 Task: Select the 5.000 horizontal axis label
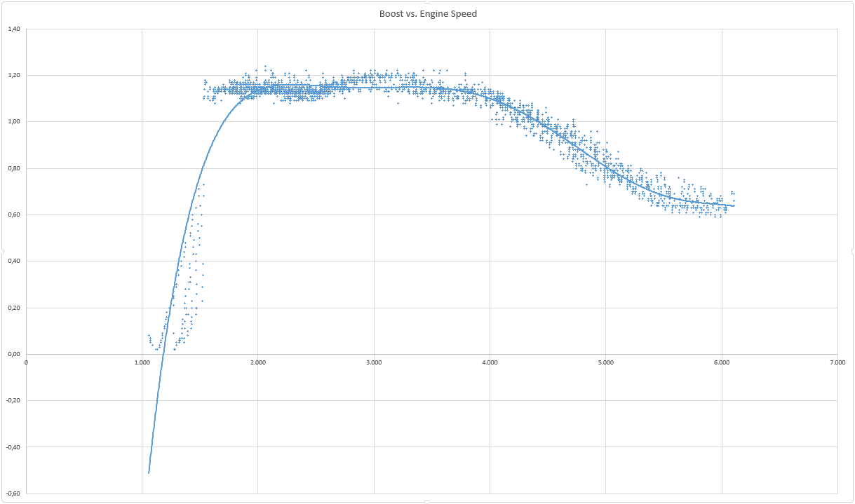click(606, 362)
